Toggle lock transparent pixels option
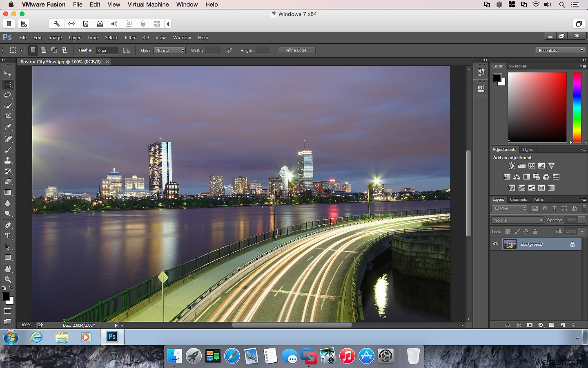 point(508,231)
